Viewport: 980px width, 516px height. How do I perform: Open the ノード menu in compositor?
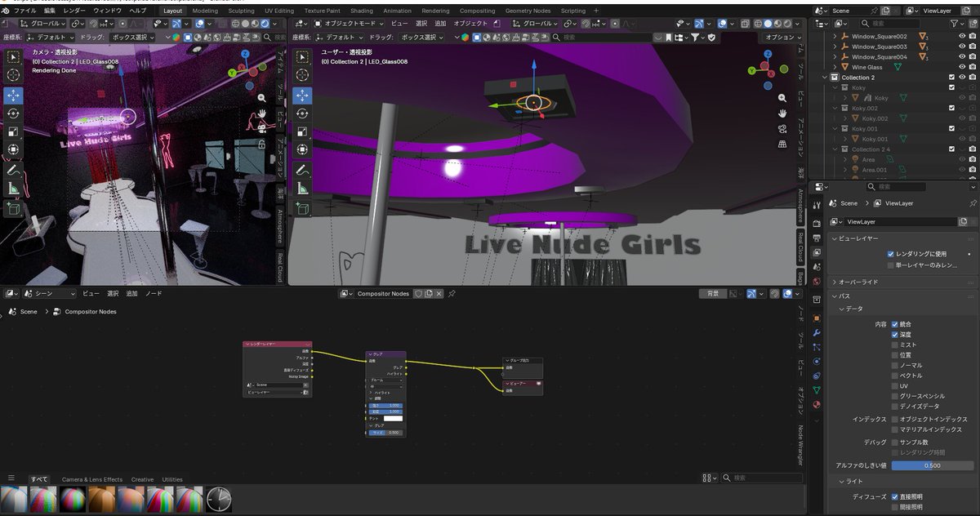(x=154, y=293)
